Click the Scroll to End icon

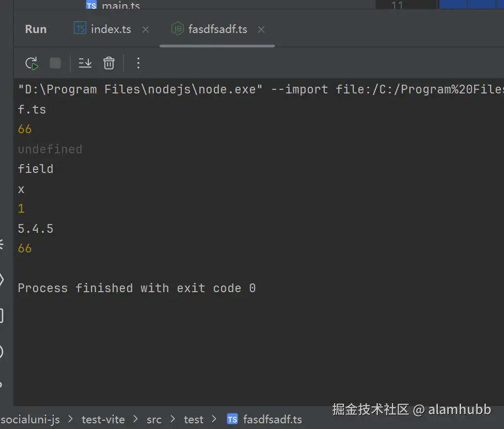(x=85, y=63)
